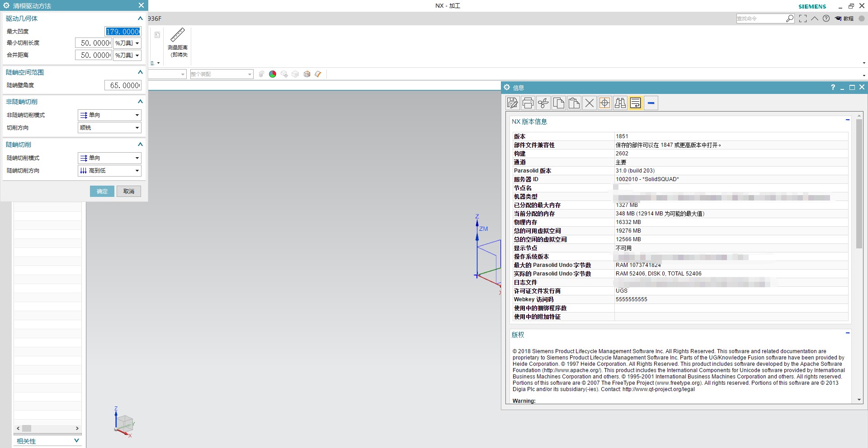Collapse the ribbon with the caret icon

click(x=815, y=19)
